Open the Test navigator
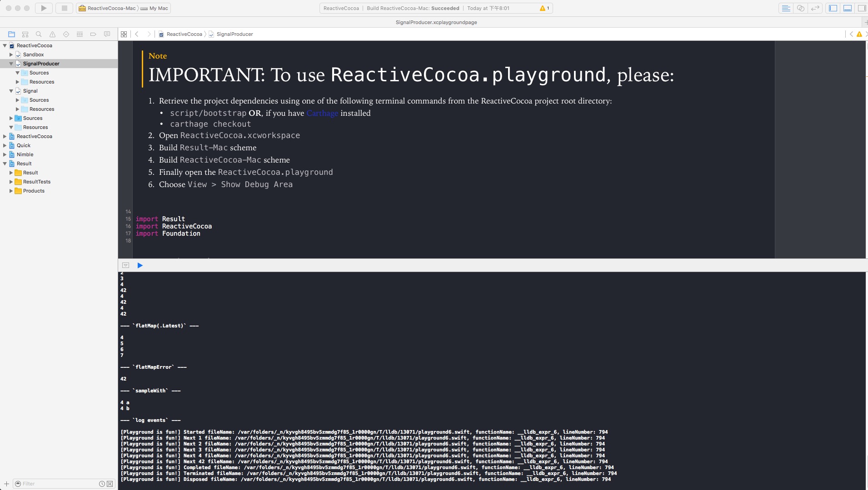Screen dimensions: 868x490 coord(66,34)
